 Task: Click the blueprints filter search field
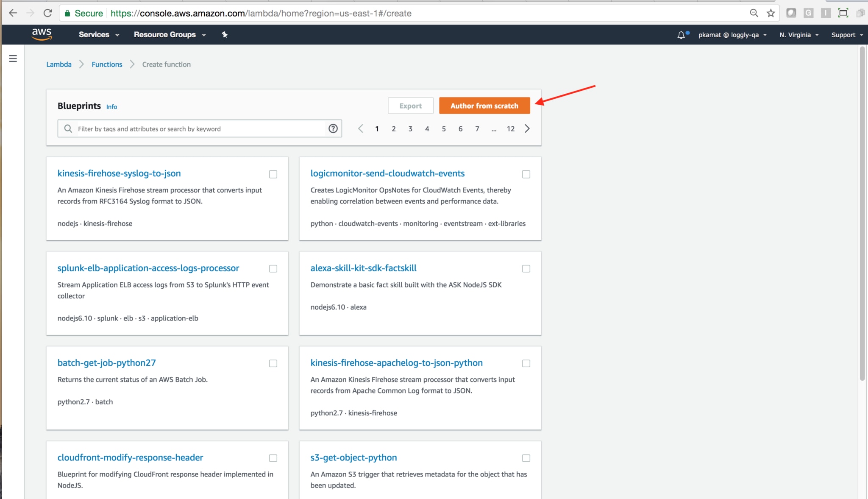(x=199, y=129)
